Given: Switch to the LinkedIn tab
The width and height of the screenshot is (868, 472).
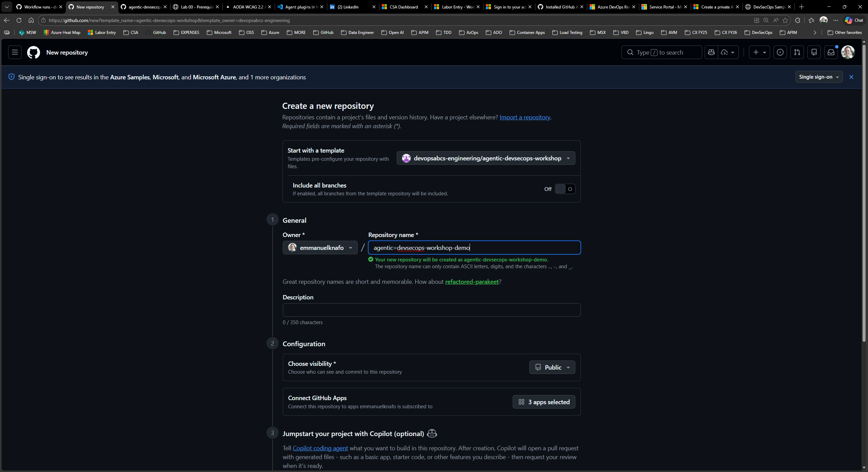Looking at the screenshot, I should click(x=347, y=7).
